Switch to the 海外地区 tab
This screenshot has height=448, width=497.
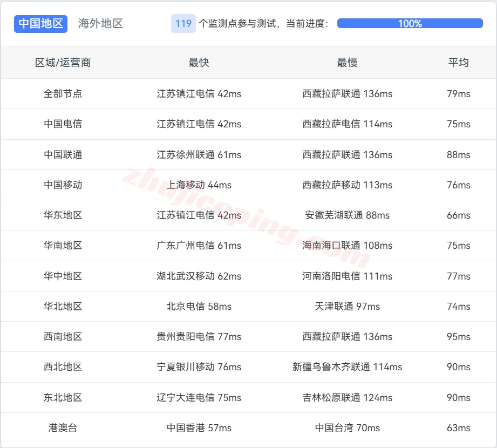100,24
